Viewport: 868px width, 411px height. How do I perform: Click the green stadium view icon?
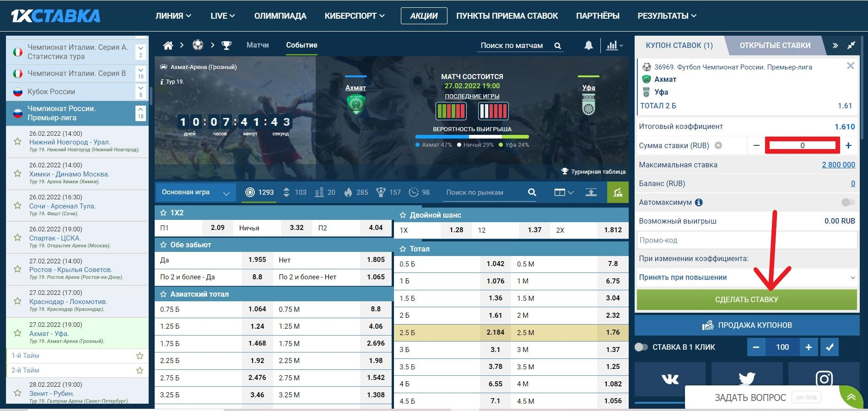point(618,192)
